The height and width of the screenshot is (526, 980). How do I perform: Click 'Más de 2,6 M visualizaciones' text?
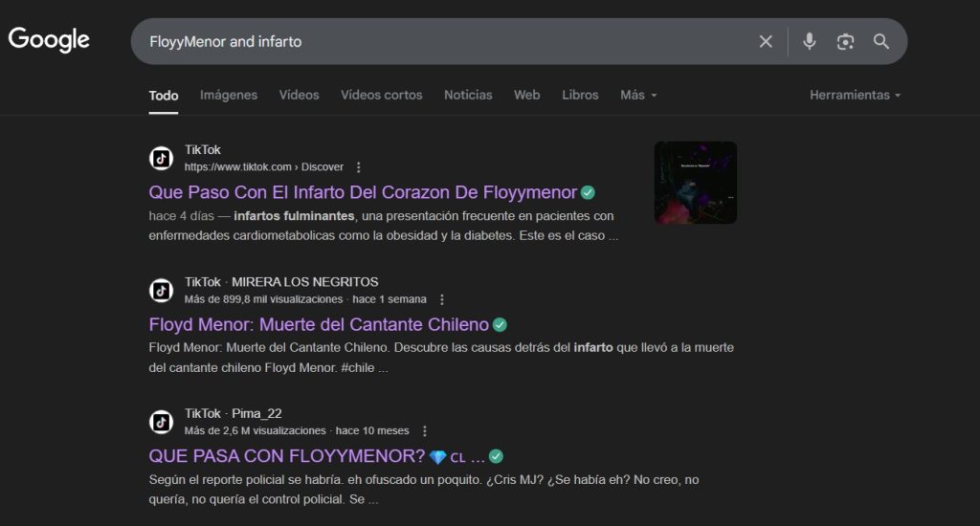[x=255, y=431]
